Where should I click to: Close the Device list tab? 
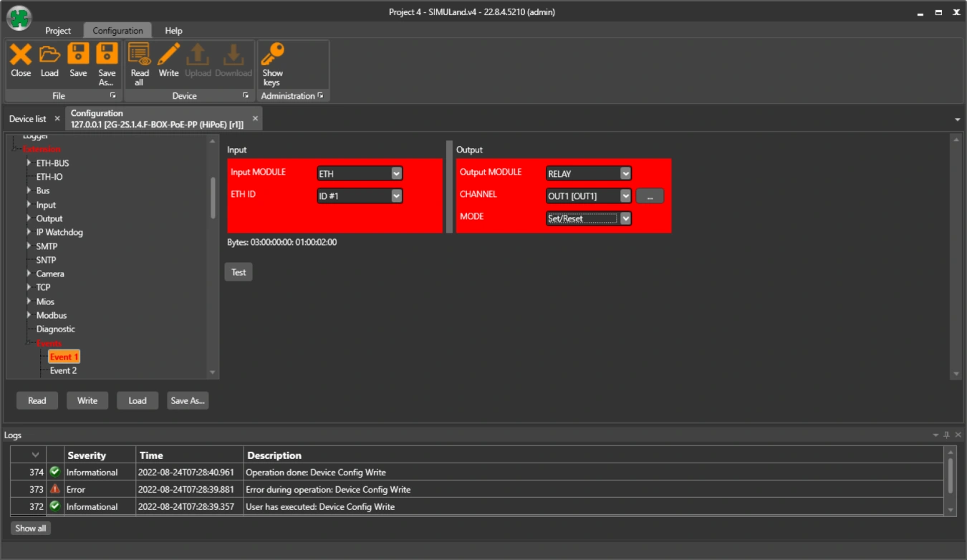pyautogui.click(x=57, y=119)
